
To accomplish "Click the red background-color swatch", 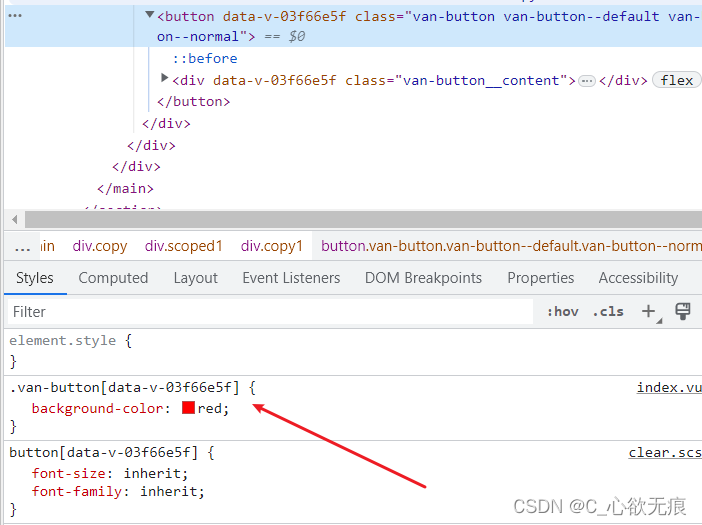I will pos(188,408).
